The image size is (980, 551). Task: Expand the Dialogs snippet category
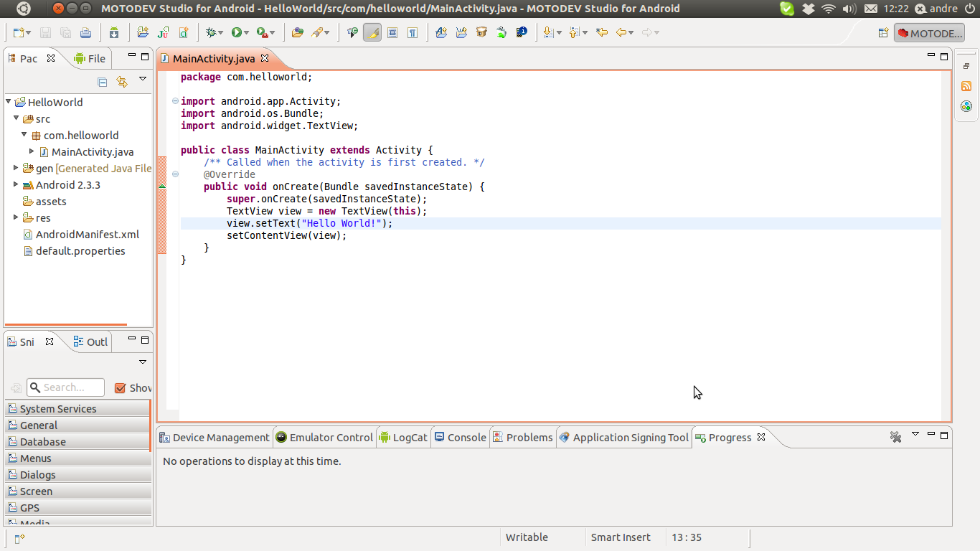78,474
